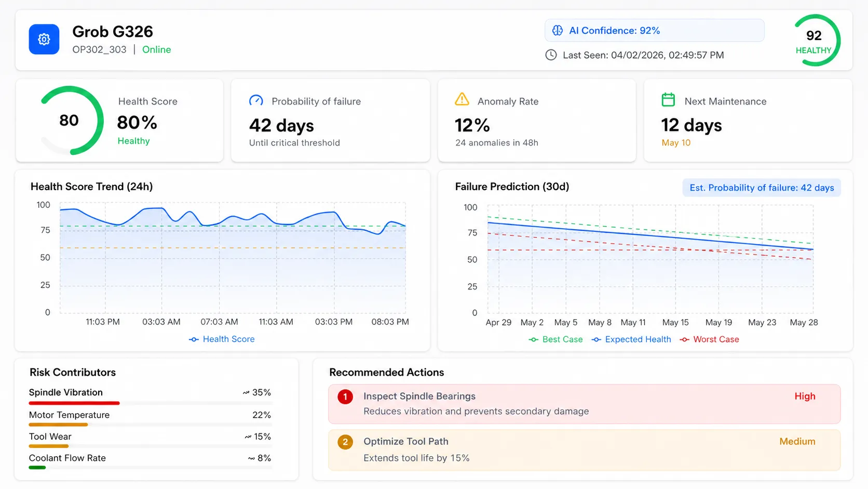Open the AI Confidence: 92% badge
This screenshot has height=489, width=868.
pyautogui.click(x=654, y=31)
